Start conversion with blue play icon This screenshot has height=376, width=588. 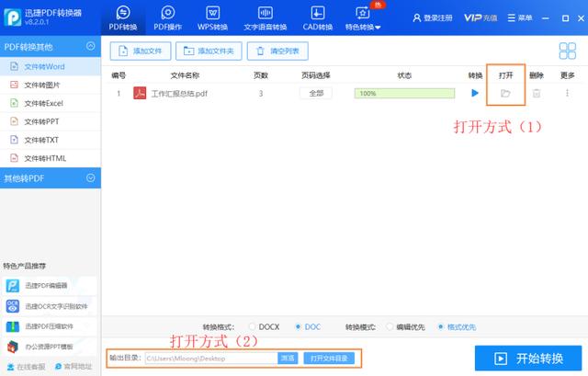coord(475,93)
